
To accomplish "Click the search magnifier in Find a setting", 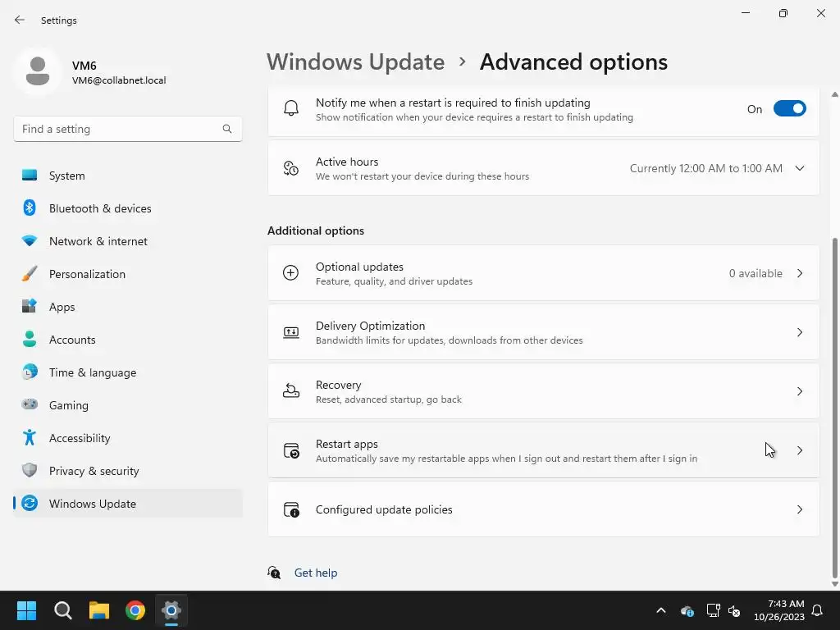I will click(227, 129).
